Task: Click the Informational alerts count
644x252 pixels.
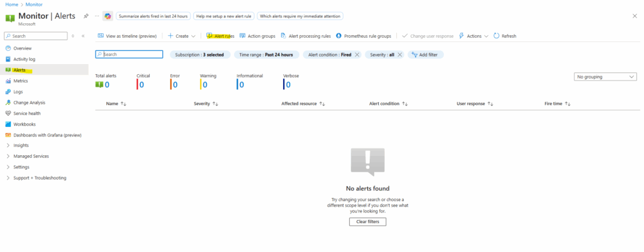Action: 241,85
